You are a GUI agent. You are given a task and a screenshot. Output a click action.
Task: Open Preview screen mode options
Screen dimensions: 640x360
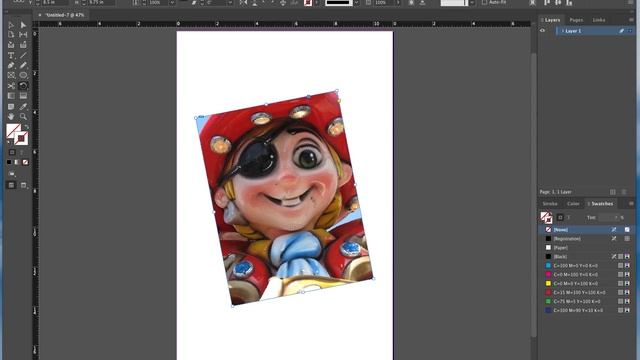pyautogui.click(x=24, y=185)
